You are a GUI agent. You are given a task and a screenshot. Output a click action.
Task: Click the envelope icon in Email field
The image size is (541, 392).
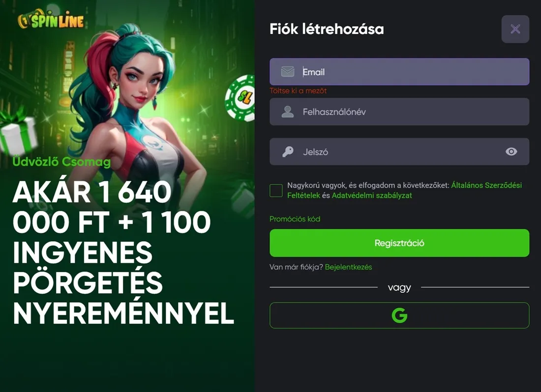coord(287,72)
